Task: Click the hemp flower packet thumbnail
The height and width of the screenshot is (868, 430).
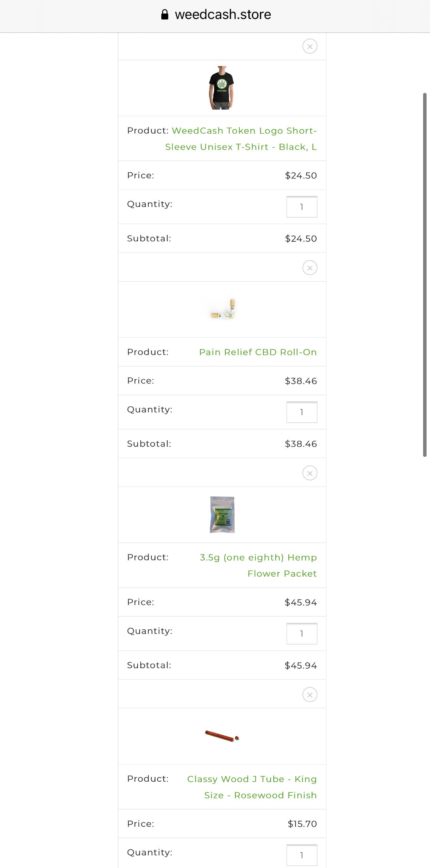Action: 222,514
